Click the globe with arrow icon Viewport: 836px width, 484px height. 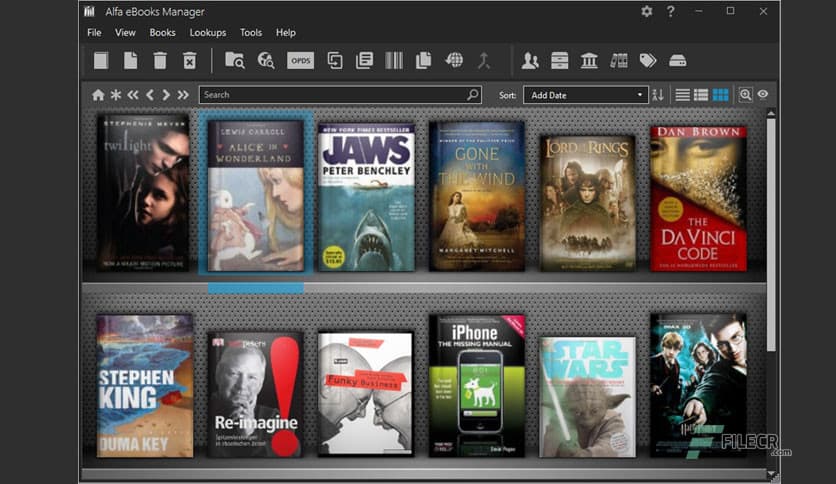pos(454,60)
